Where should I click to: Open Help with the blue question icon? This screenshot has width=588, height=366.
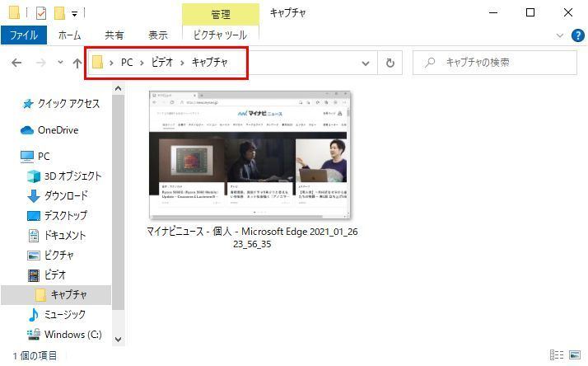click(577, 35)
